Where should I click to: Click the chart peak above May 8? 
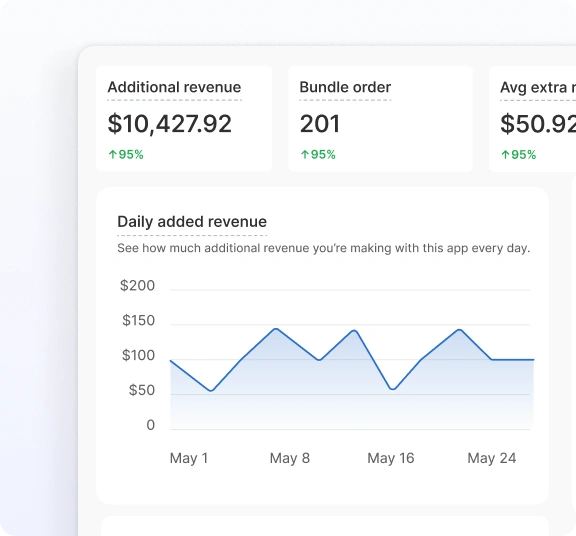pyautogui.click(x=276, y=329)
